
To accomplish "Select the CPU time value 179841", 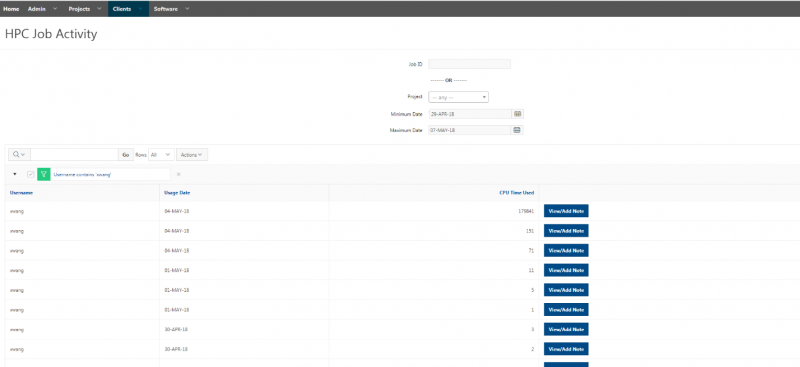I will (x=525, y=211).
